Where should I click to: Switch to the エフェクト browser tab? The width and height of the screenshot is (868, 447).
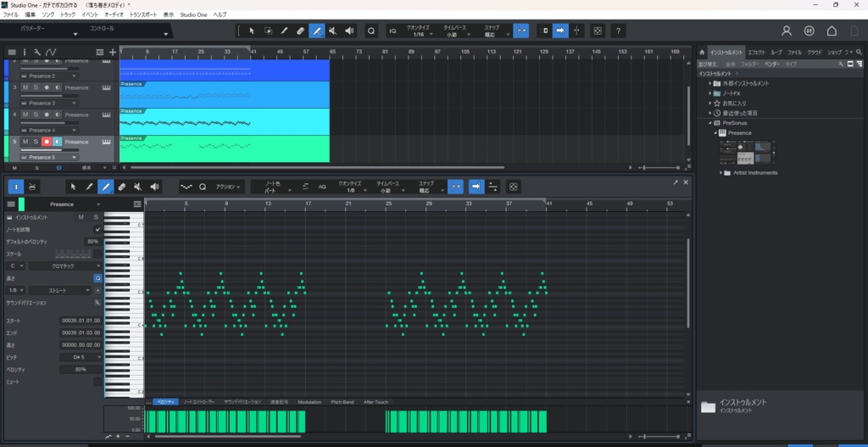point(756,52)
